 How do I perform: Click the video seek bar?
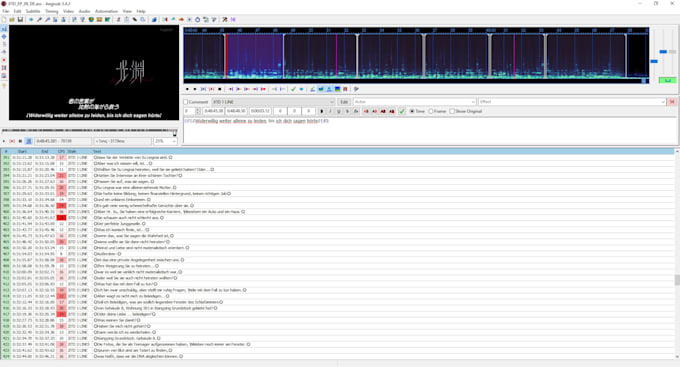(x=89, y=131)
